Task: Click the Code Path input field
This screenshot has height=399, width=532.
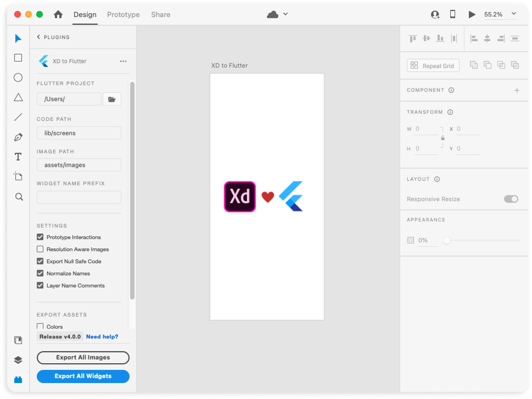Action: click(x=79, y=133)
